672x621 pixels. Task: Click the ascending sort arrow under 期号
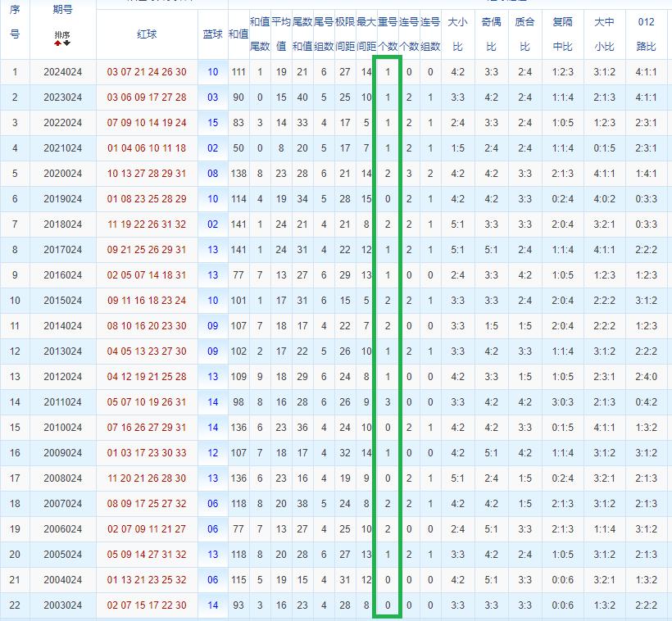point(58,43)
